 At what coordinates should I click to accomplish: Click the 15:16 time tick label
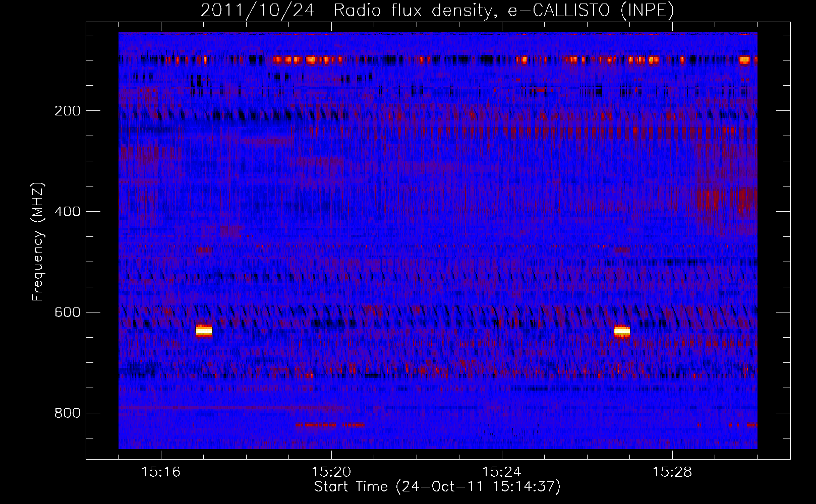coord(161,472)
